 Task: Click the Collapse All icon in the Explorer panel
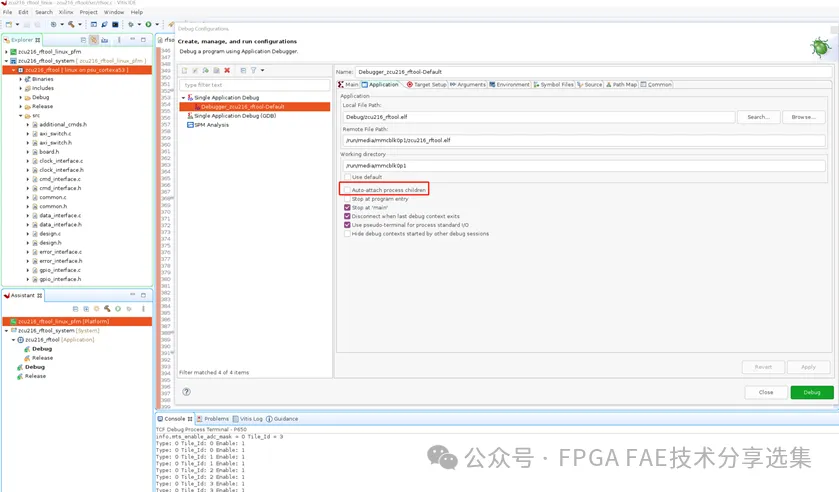83,40
